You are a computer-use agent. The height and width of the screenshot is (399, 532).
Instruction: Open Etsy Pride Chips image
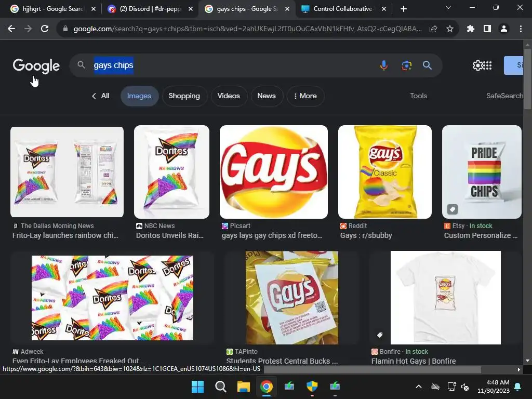tap(482, 172)
